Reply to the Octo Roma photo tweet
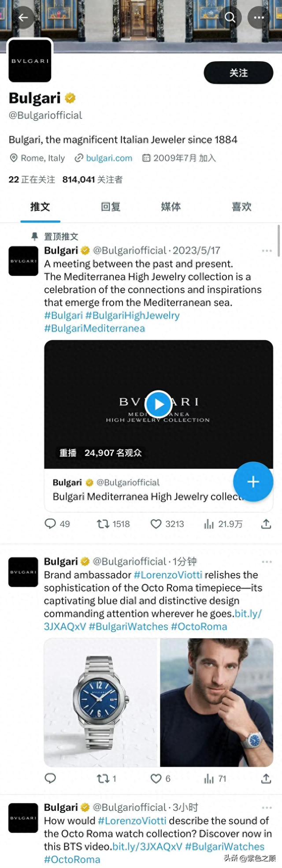The width and height of the screenshot is (282, 868). pyautogui.click(x=51, y=778)
